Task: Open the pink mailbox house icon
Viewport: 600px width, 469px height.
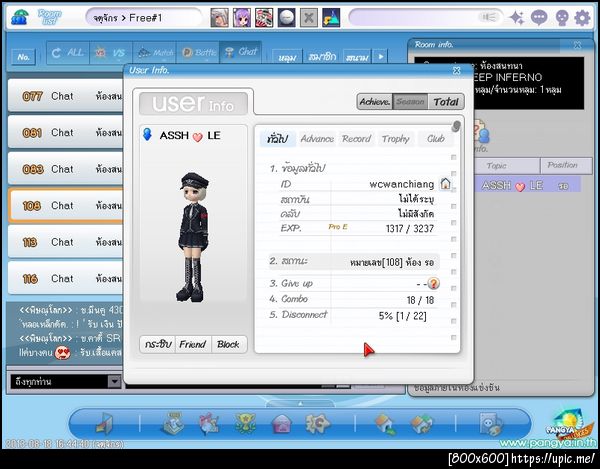Action: point(282,424)
